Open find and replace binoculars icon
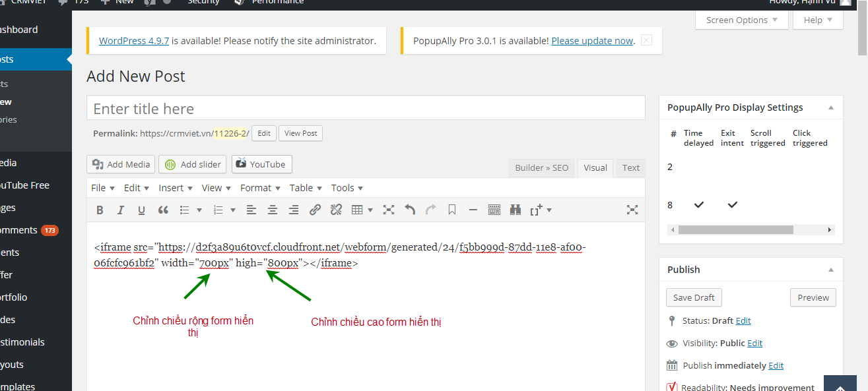Viewport: 868px width, 391px height. 516,210
